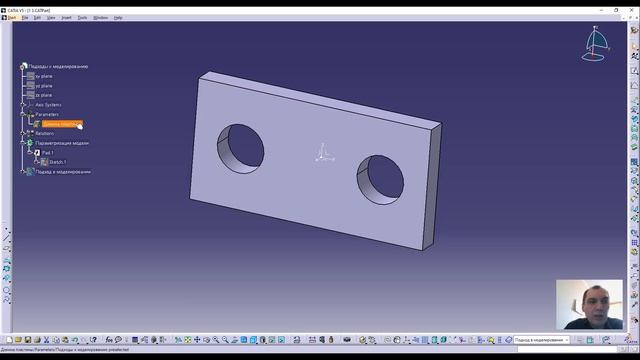Open the Help menu

point(118,18)
